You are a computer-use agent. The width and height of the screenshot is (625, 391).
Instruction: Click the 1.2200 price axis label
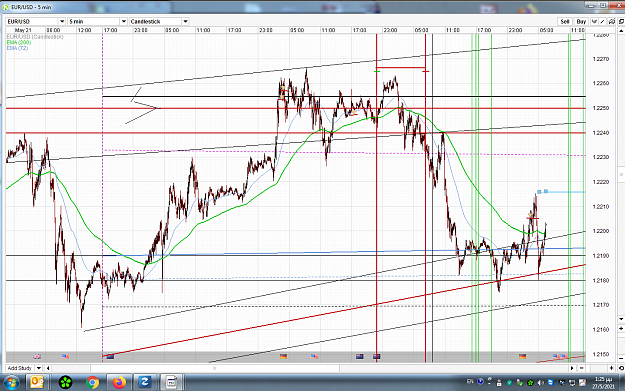click(601, 231)
